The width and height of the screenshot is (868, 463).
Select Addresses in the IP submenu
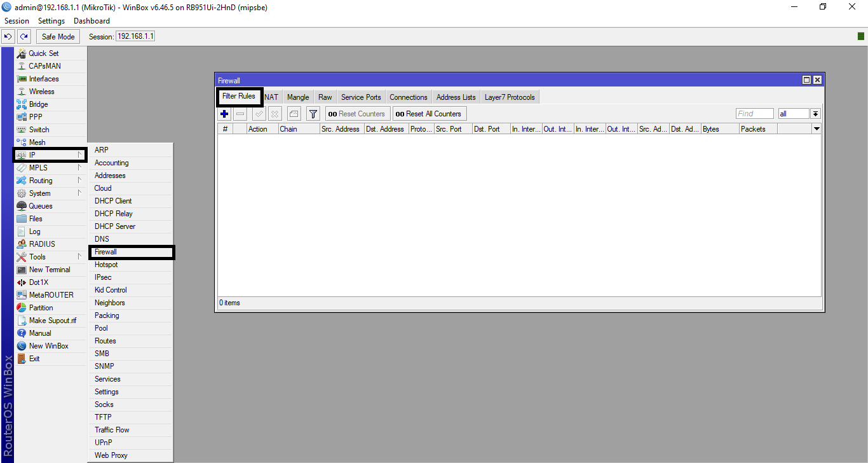coord(131,176)
